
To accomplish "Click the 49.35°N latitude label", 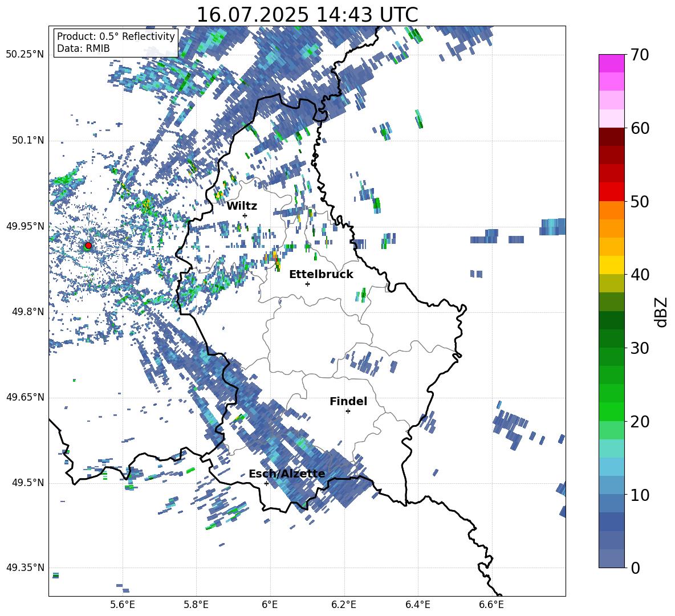I will click(25, 568).
